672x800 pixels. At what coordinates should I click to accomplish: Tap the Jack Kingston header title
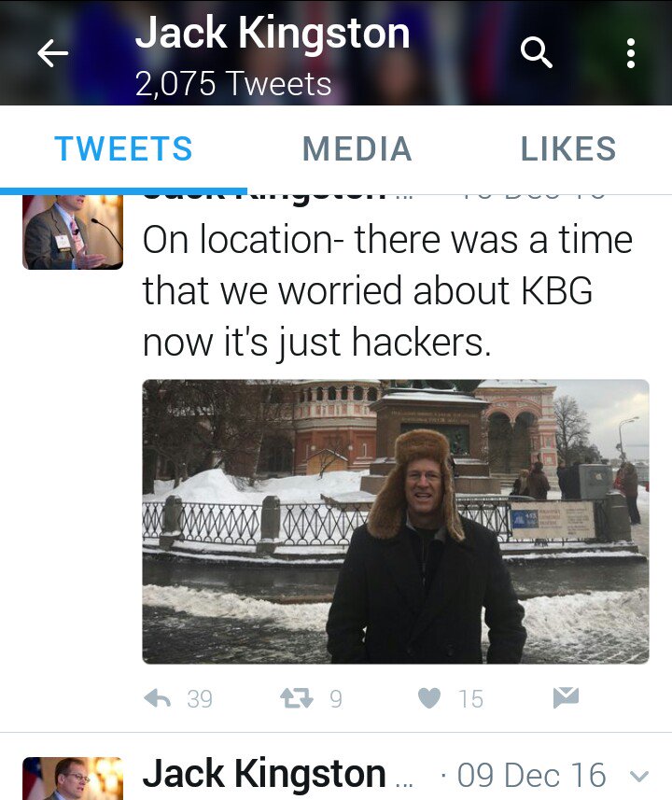[273, 34]
